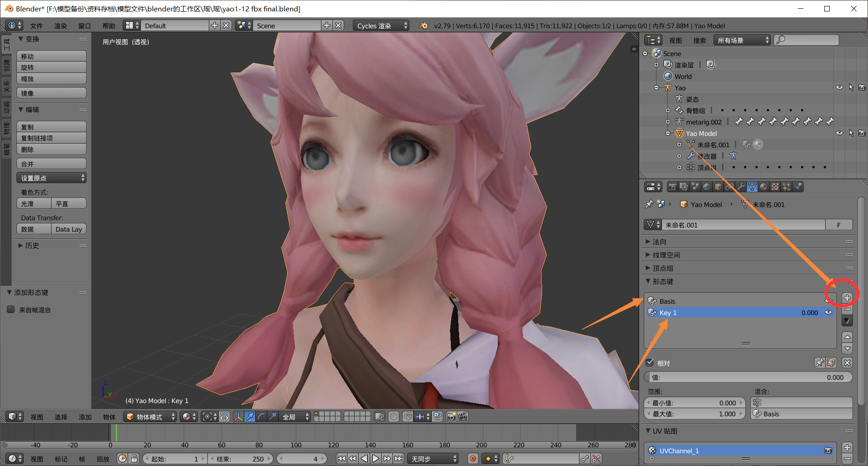Open the Constraints properties tab (chain icon)
Image resolution: width=868 pixels, height=466 pixels.
coord(729,186)
